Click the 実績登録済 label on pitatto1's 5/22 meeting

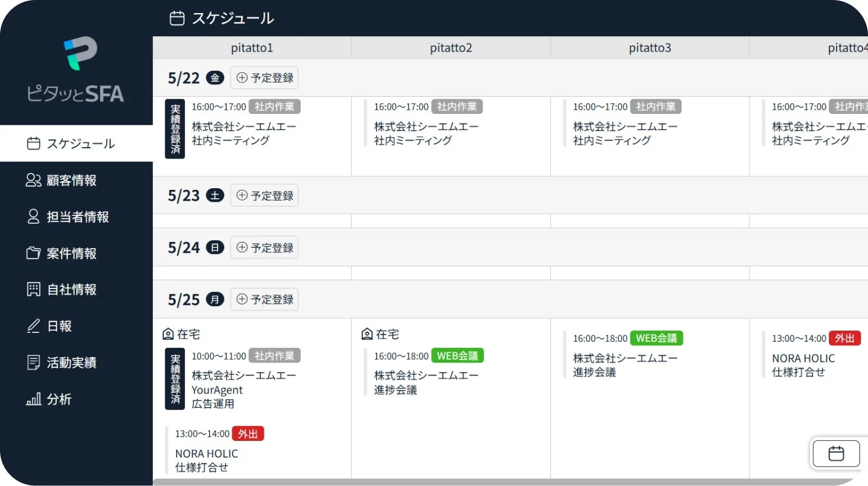click(175, 129)
